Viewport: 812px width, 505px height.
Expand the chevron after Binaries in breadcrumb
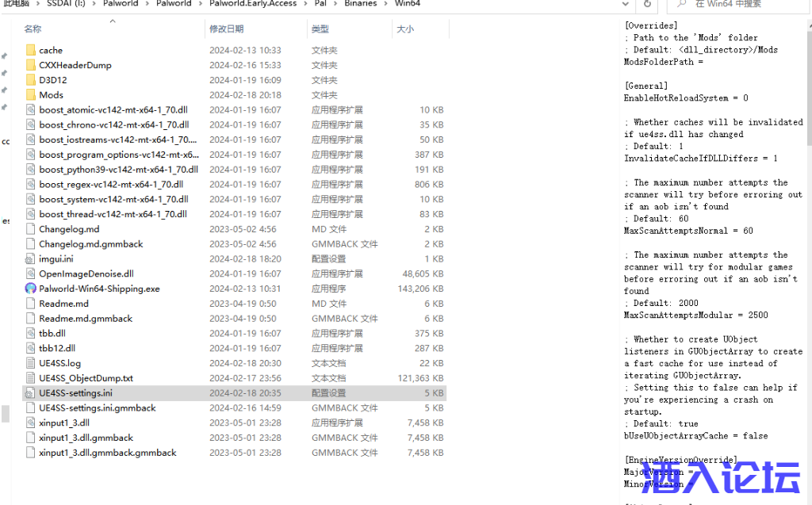click(387, 4)
